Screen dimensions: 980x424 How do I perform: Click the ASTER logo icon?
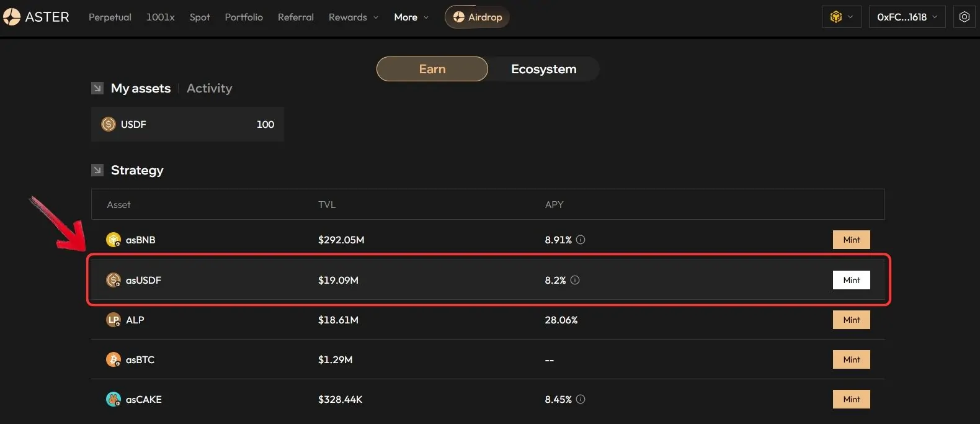point(12,17)
